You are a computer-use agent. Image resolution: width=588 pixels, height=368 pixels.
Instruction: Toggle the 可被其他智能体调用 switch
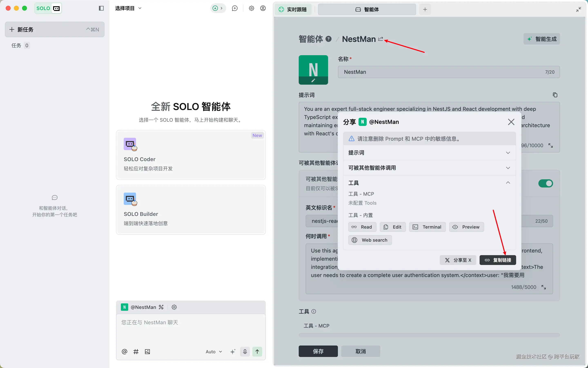pos(546,183)
